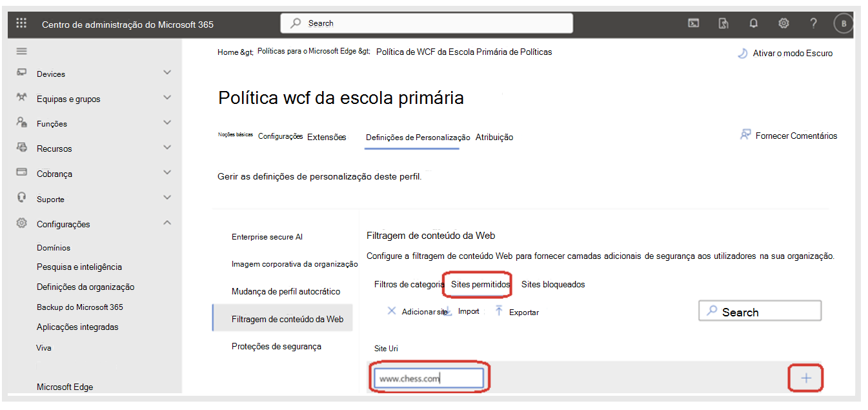Switch to the Extensões tab

tap(327, 137)
